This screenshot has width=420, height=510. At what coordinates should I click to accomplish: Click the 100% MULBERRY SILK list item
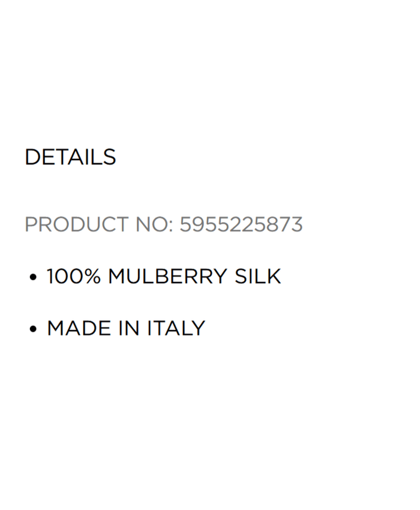[163, 277]
